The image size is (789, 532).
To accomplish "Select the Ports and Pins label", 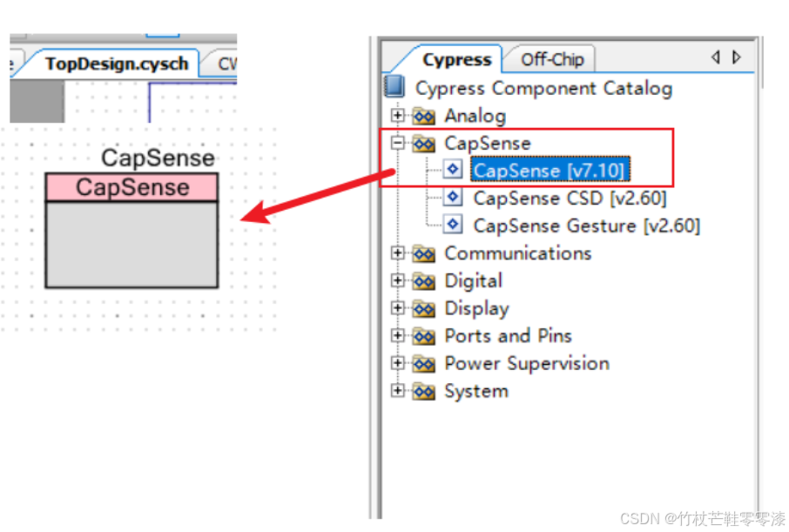I will [x=508, y=336].
